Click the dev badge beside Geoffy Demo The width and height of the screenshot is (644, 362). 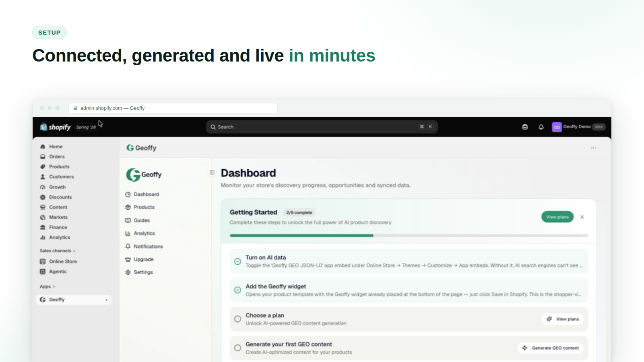pyautogui.click(x=599, y=127)
